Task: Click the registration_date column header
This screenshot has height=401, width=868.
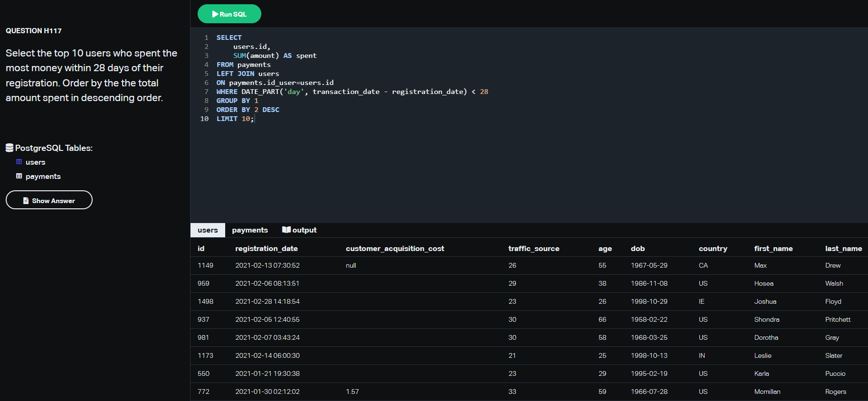Action: point(267,249)
